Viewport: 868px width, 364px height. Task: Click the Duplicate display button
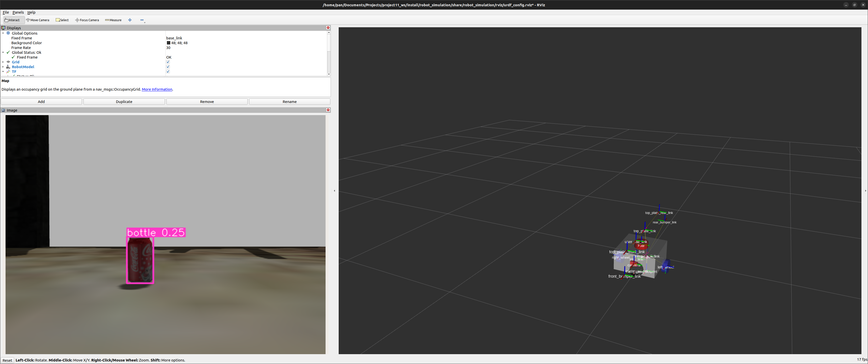coord(124,101)
